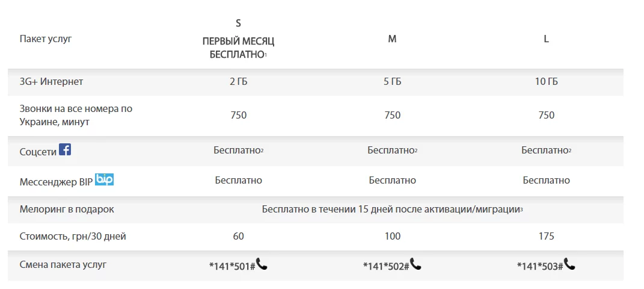Screen dimensions: 644x289
Task: Click phone icon beside *141*502#
Action: pyautogui.click(x=416, y=264)
